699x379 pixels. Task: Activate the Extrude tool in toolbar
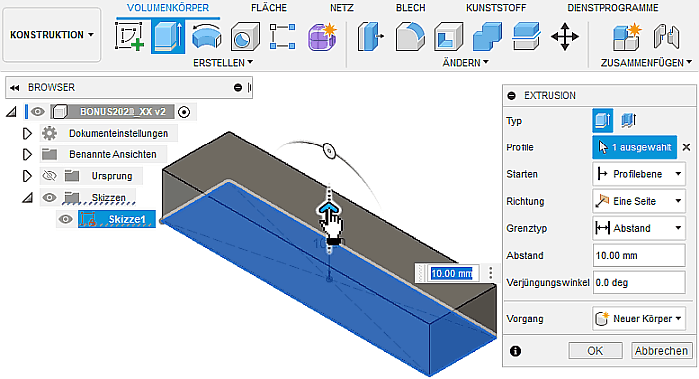168,37
